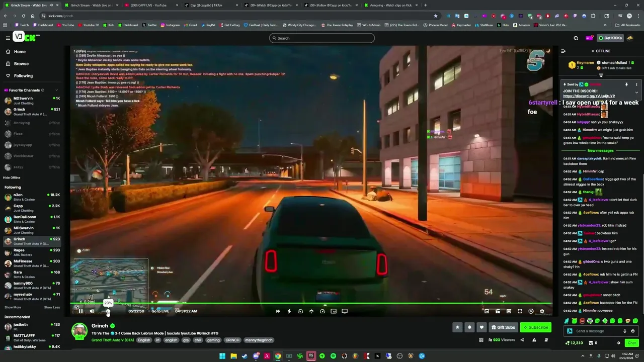Click the playback speed gauge icon
This screenshot has height=362, width=644.
(x=323, y=311)
